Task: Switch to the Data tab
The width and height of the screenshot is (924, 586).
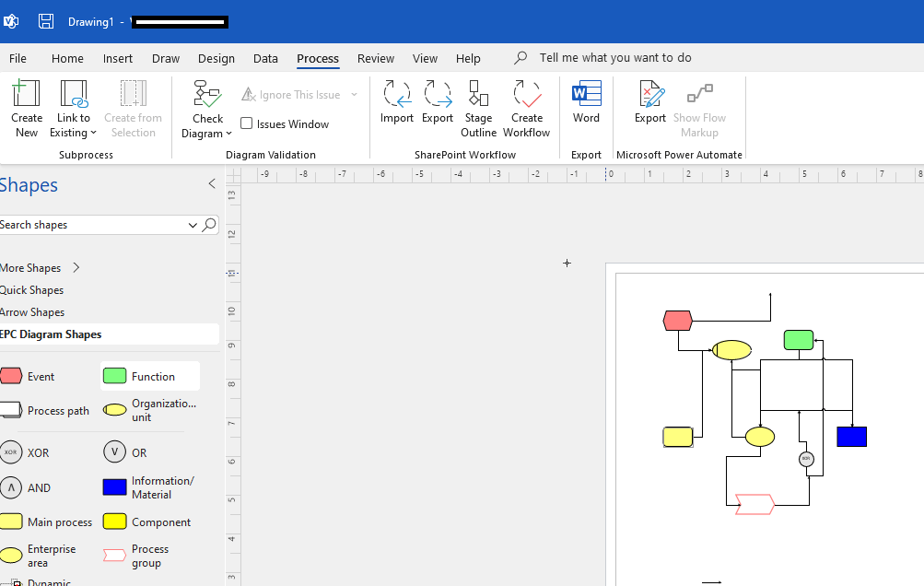Action: click(265, 58)
